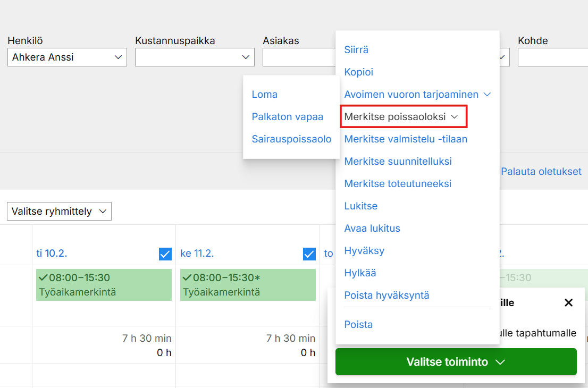588x388 pixels.
Task: Choose Palkaton vapaa option
Action: point(288,117)
